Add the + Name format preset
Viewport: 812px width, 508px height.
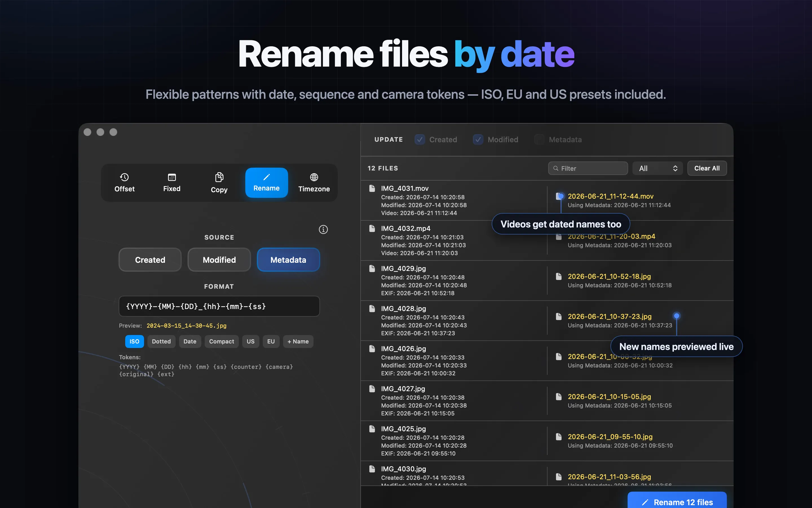pos(298,341)
